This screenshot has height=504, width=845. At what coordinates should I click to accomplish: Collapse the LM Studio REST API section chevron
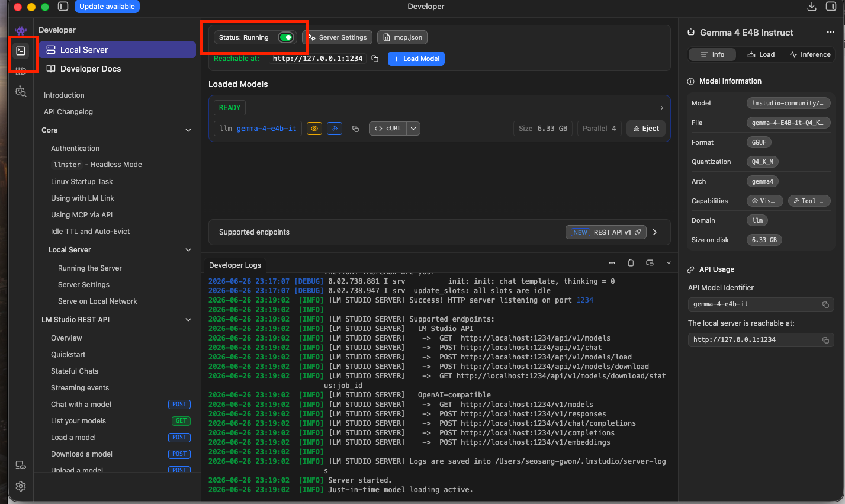coord(188,320)
